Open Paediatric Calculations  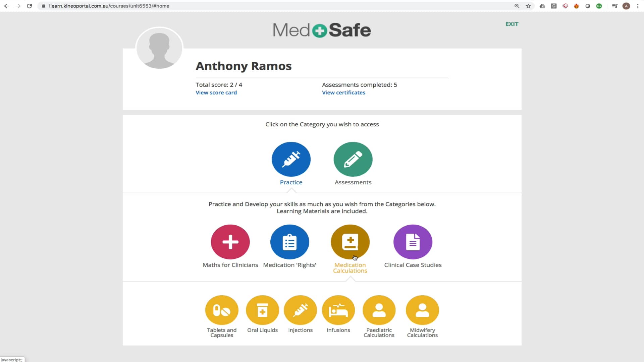tap(379, 310)
